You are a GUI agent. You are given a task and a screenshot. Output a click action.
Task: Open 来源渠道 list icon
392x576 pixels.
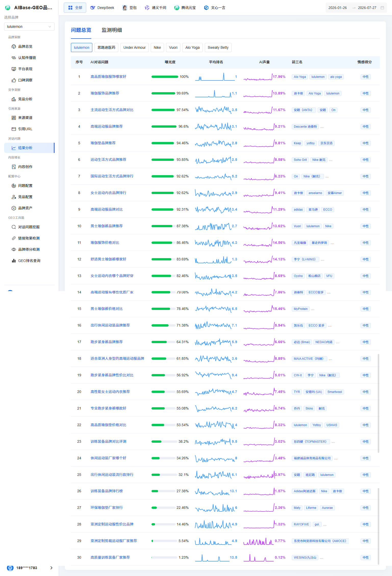pos(14,118)
